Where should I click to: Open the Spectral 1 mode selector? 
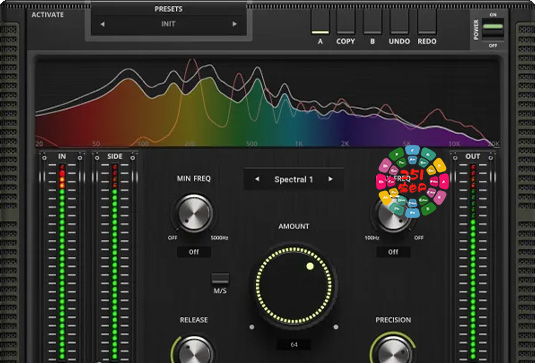point(293,179)
